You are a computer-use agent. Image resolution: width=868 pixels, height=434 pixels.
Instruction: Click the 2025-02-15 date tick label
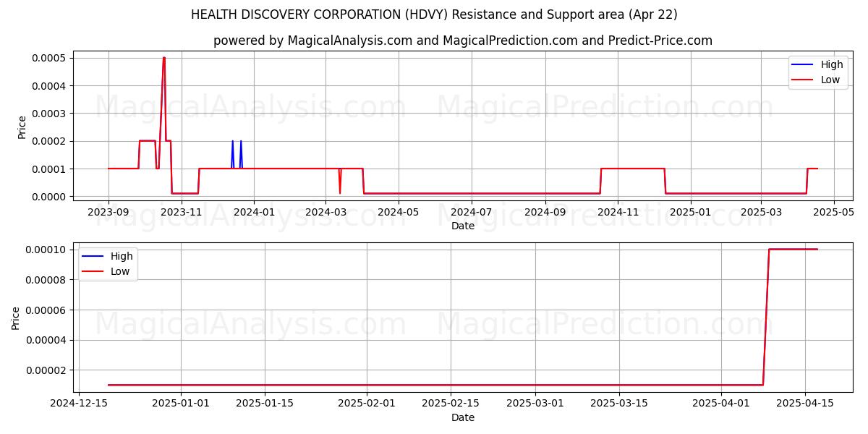coord(451,404)
